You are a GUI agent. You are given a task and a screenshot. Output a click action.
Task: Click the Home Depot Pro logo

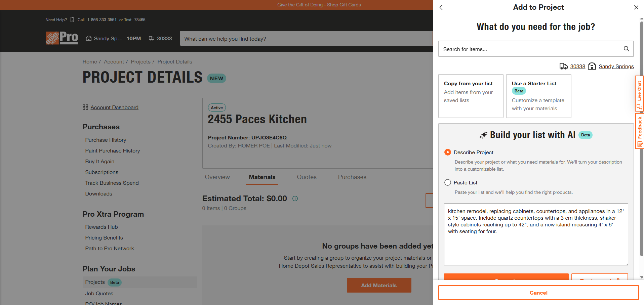pos(62,38)
